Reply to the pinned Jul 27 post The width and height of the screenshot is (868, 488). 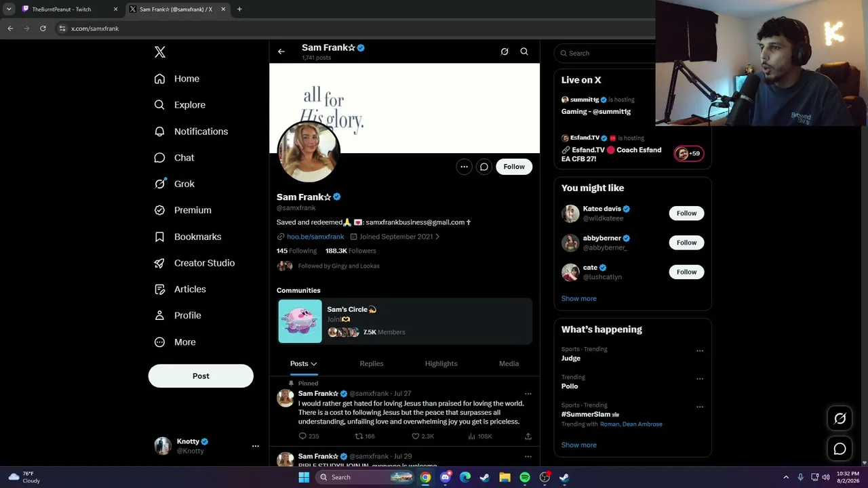point(309,436)
